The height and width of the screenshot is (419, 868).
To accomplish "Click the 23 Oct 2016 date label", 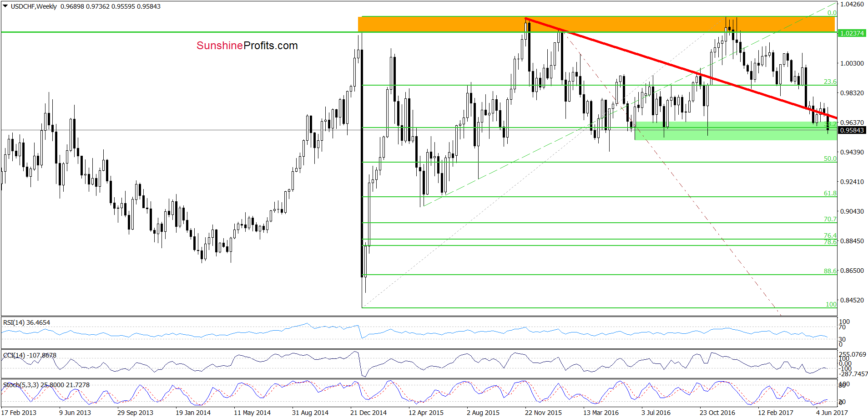I will pos(717,413).
